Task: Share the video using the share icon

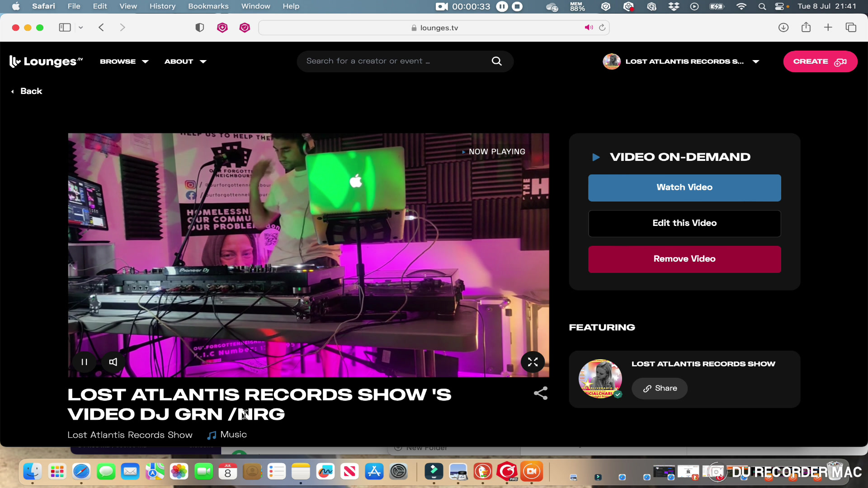Action: coord(541,393)
